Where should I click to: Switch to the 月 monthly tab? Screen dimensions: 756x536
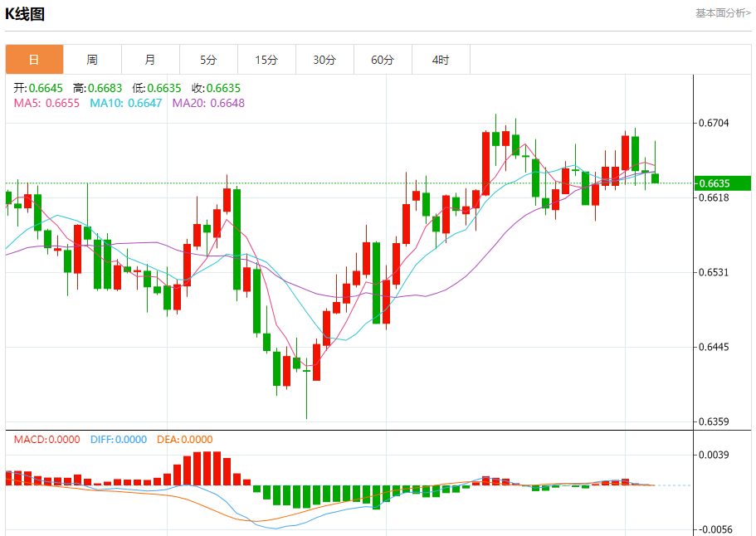coord(150,60)
